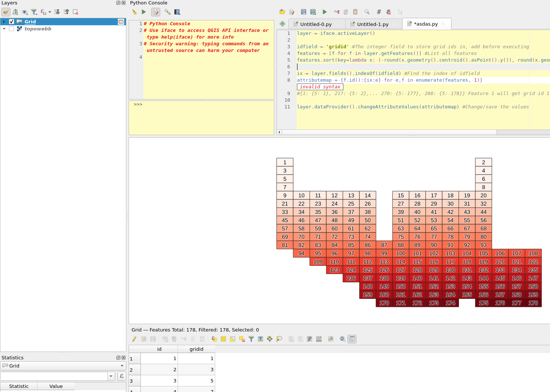Close the Untitled-1.py tab

coord(394,24)
